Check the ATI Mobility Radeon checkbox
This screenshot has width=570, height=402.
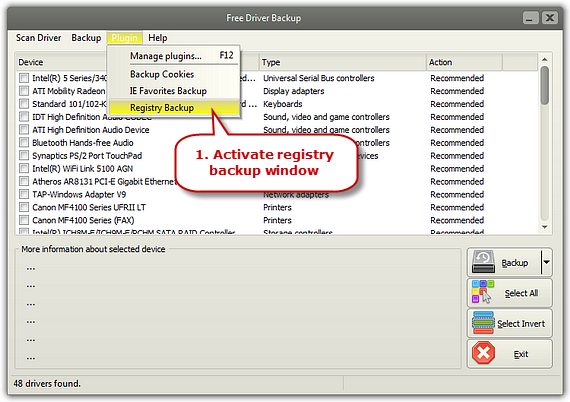click(x=24, y=91)
